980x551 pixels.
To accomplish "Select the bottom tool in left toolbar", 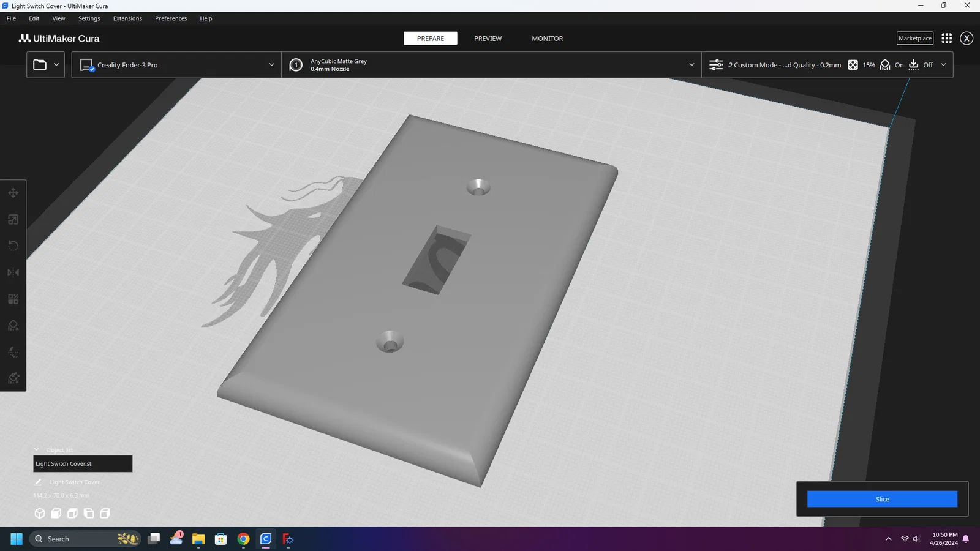I will [x=13, y=378].
